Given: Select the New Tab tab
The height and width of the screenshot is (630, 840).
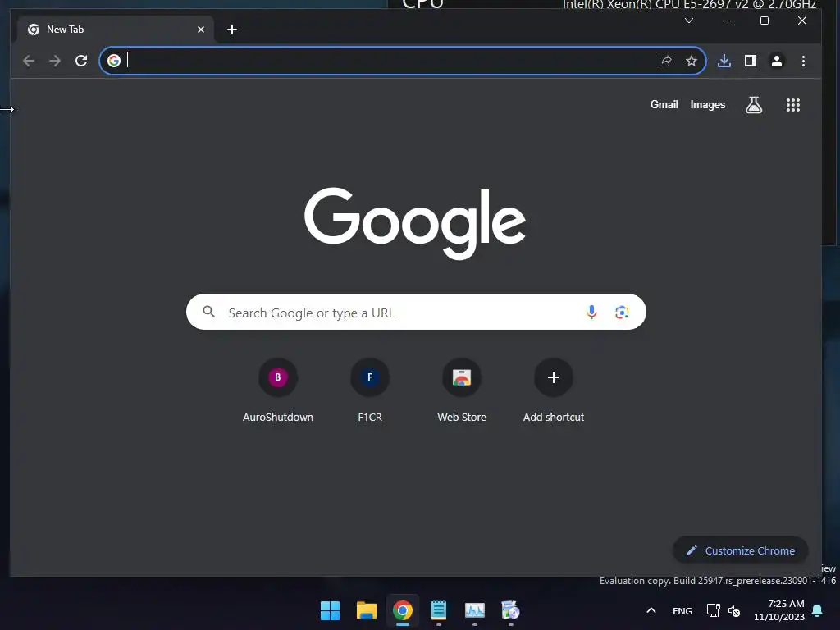Looking at the screenshot, I should click(115, 30).
